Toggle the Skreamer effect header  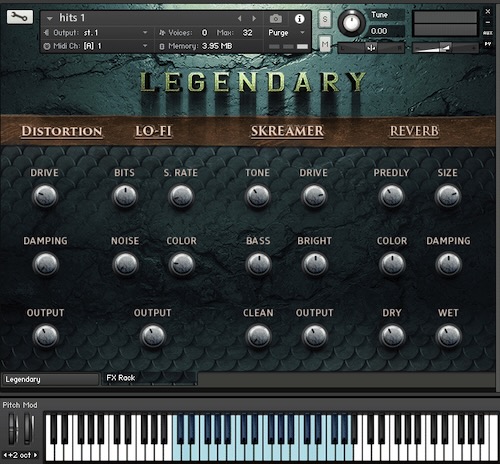[x=287, y=131]
